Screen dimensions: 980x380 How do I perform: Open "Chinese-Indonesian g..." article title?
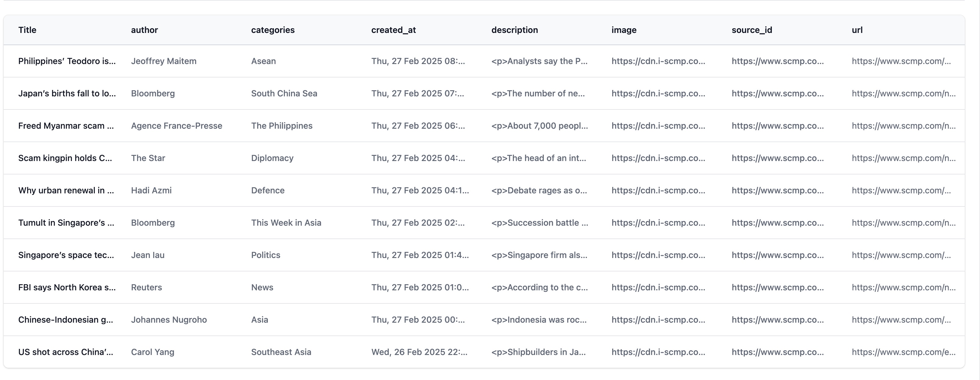(x=66, y=320)
